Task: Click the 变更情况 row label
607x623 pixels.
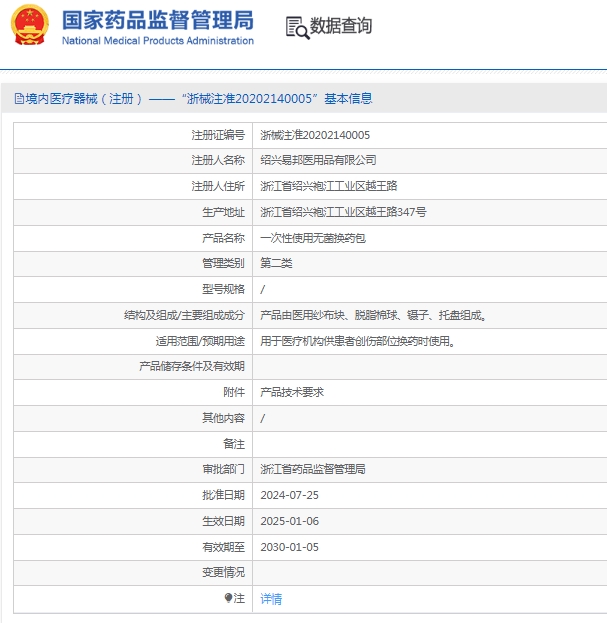Action: [x=223, y=572]
